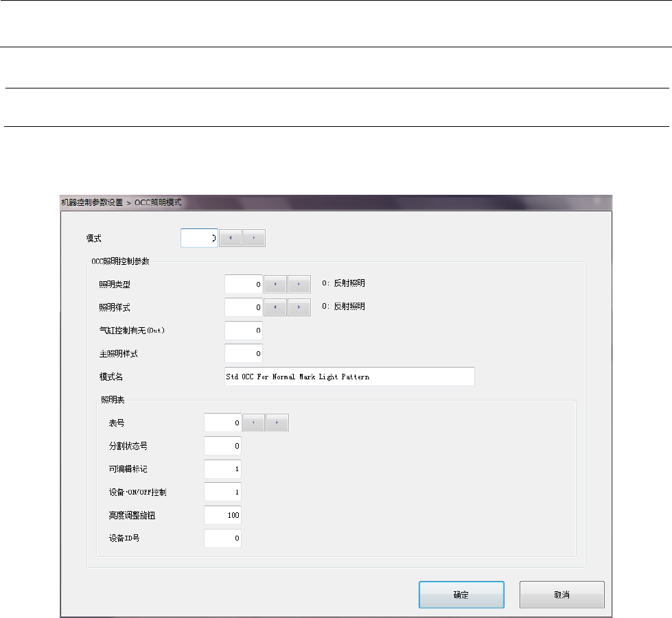This screenshot has width=672, height=618.
Task: Click the '主照明样式' label
Action: pos(119,354)
